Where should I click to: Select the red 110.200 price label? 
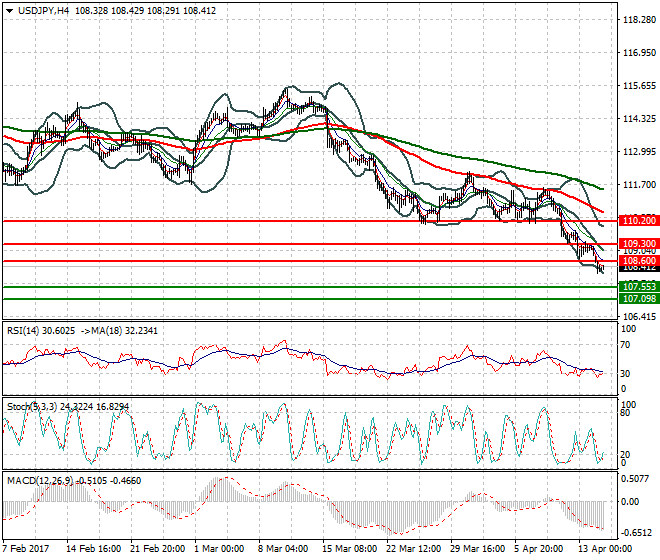[x=637, y=220]
